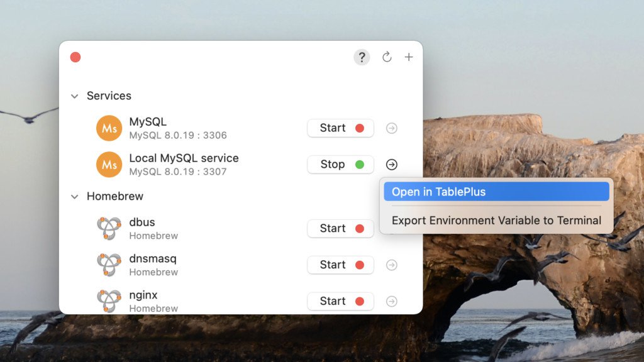Click the Local MySQL service orange icon
This screenshot has height=362, width=644.
[109, 165]
